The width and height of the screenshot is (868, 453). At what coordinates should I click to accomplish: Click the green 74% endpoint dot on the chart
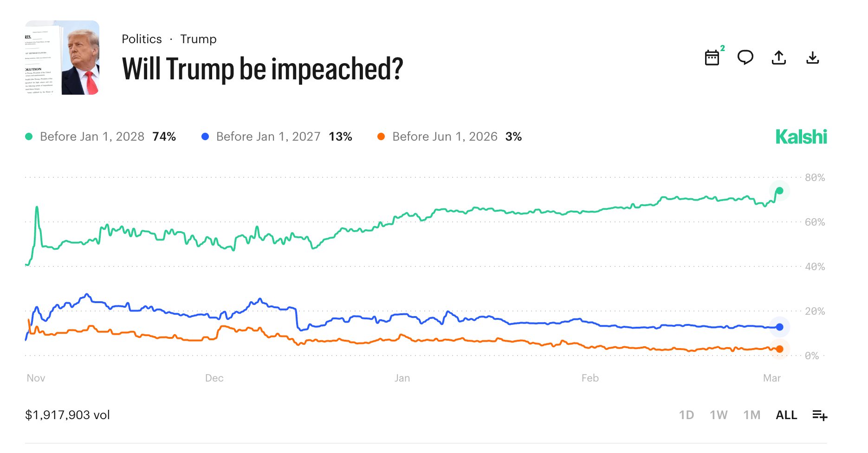tap(780, 190)
